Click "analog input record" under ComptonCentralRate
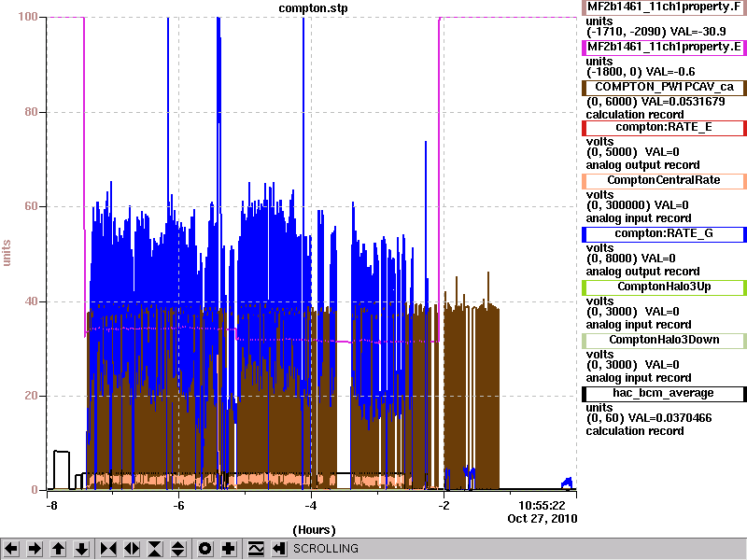The height and width of the screenshot is (560, 747). 639,218
